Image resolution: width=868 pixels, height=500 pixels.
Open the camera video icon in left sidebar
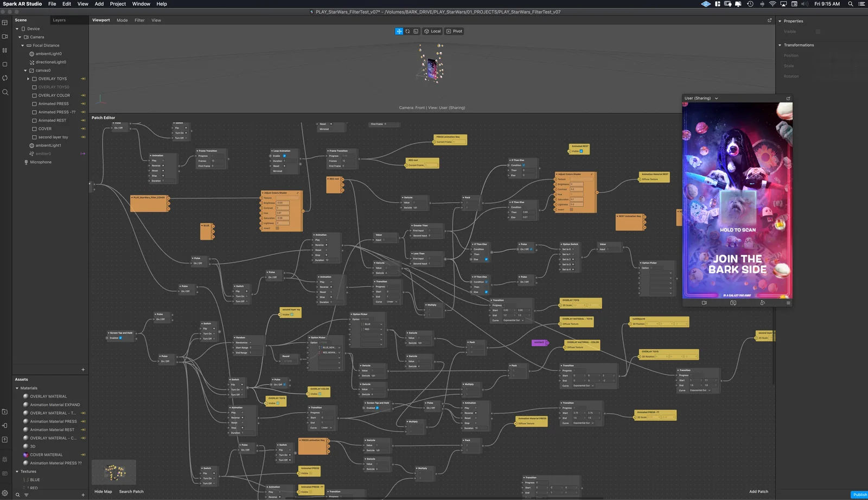pos(5,36)
